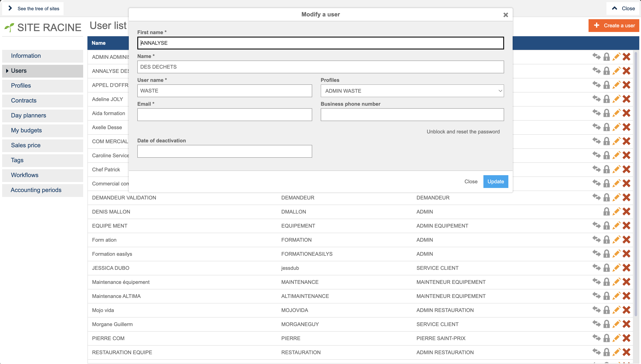Click the pencil edit icon for ADMIN ADMINIS row
Screen dimensions: 641x364
coord(616,57)
